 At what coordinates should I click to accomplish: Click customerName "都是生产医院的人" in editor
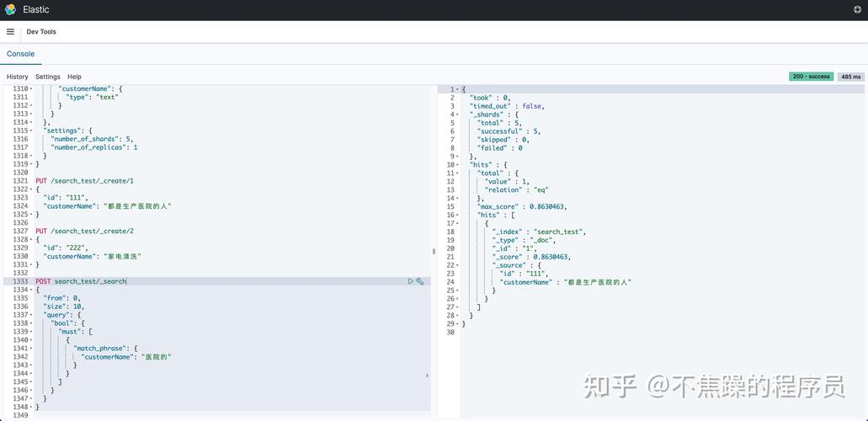click(x=108, y=206)
